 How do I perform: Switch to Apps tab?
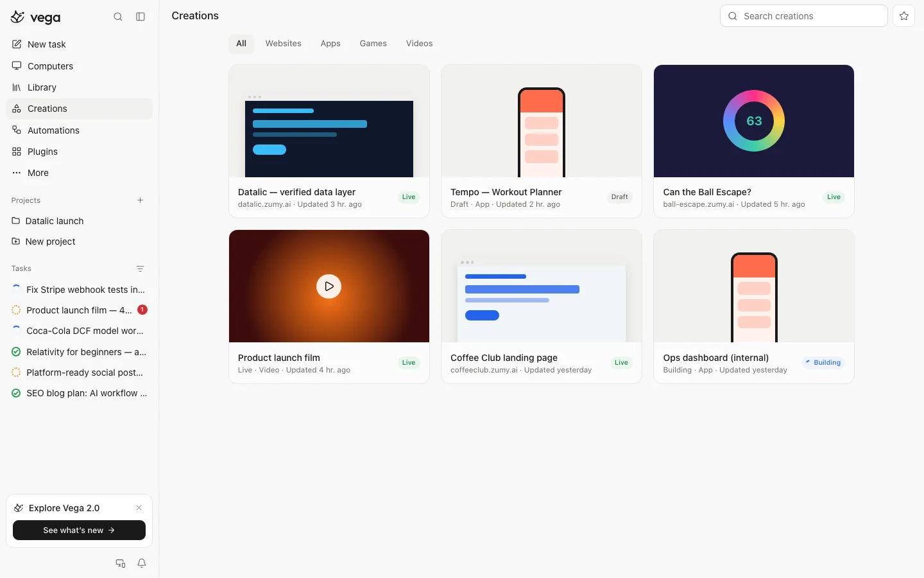330,44
